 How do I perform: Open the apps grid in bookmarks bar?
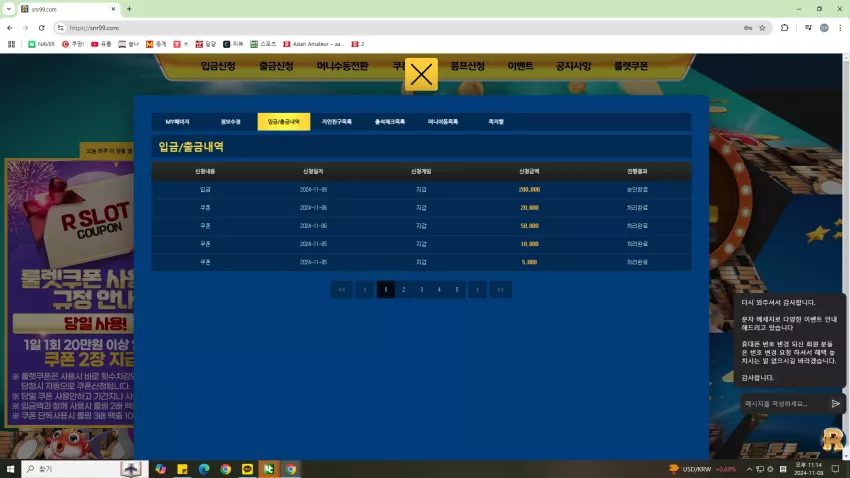[11, 44]
